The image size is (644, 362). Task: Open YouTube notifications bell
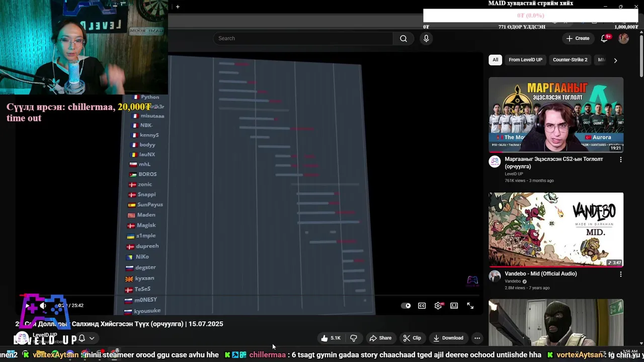(604, 38)
